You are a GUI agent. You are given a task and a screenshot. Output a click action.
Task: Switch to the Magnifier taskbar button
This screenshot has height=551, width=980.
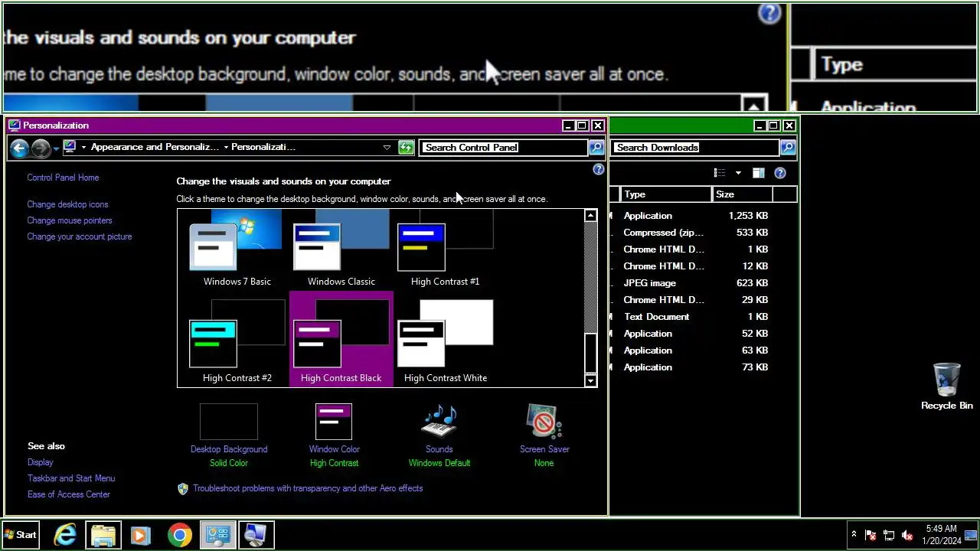[x=256, y=535]
